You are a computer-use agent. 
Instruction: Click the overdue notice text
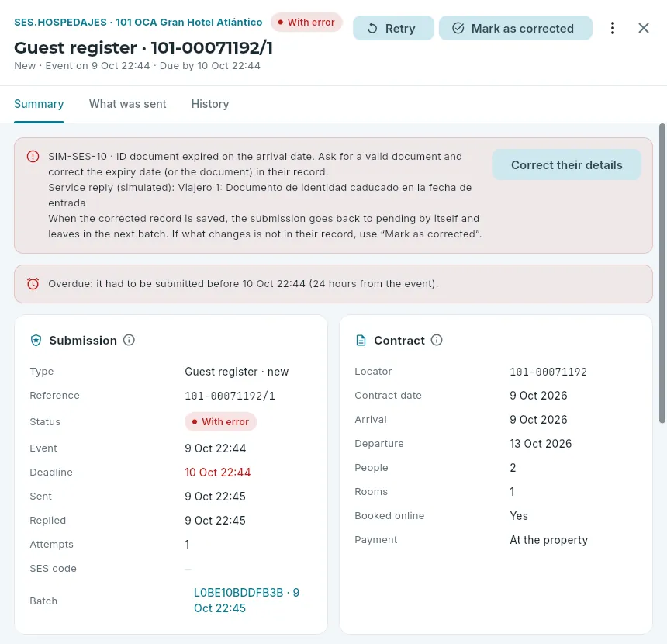click(x=243, y=284)
